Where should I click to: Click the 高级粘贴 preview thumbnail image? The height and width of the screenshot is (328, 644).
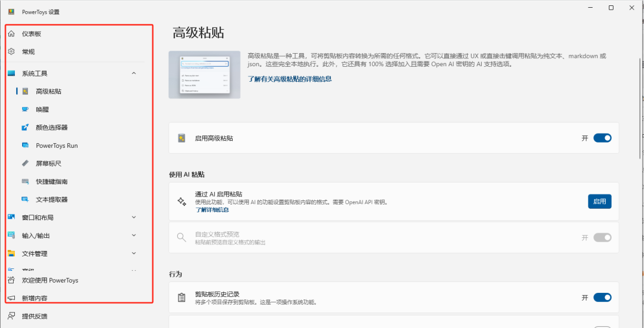[x=205, y=75]
